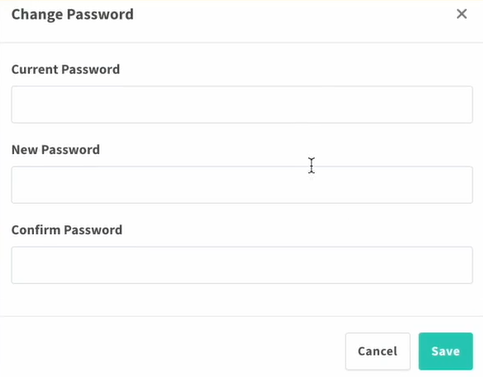Submit the form with the green Save button

coord(446,351)
